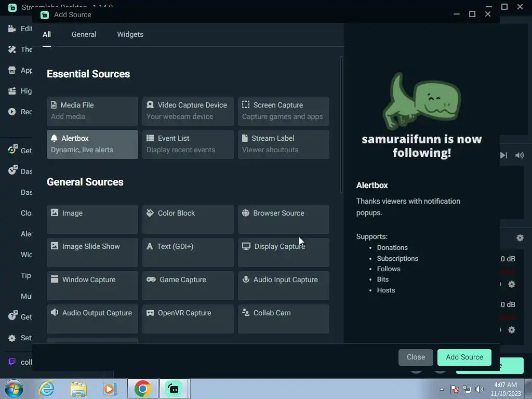Screen dimensions: 532x399
Task: Toggle mixer speaker icon in main window
Action: pos(520,155)
